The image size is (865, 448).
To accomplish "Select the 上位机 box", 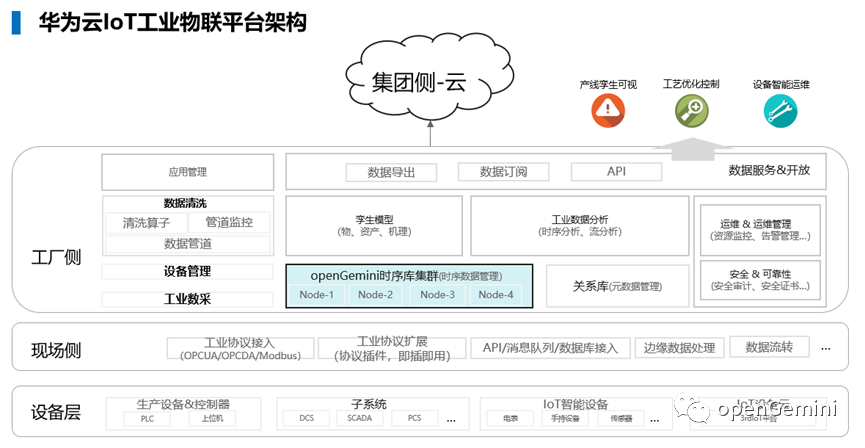I will coord(212,419).
